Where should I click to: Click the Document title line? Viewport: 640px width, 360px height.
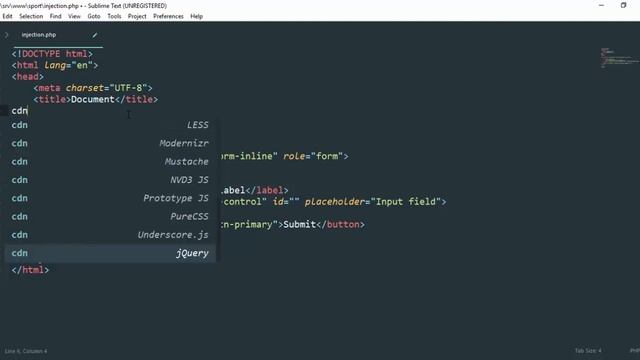coord(96,100)
